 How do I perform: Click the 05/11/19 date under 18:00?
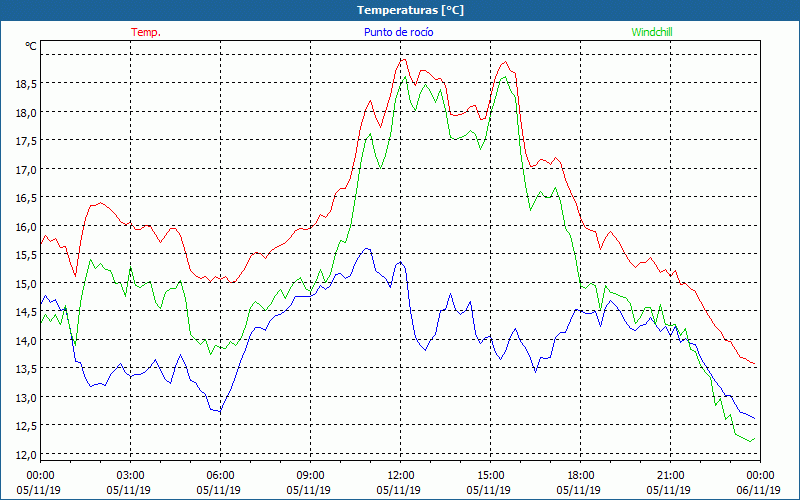(579, 490)
